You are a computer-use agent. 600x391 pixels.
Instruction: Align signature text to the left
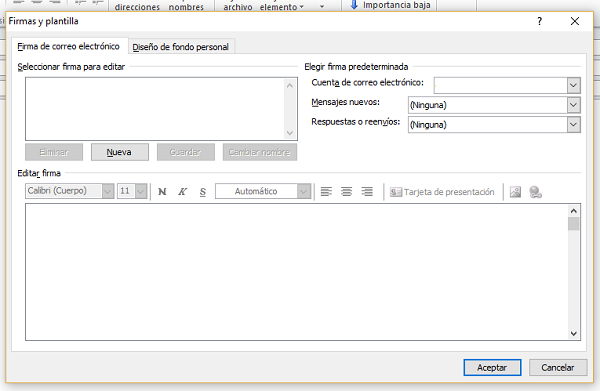coord(326,191)
